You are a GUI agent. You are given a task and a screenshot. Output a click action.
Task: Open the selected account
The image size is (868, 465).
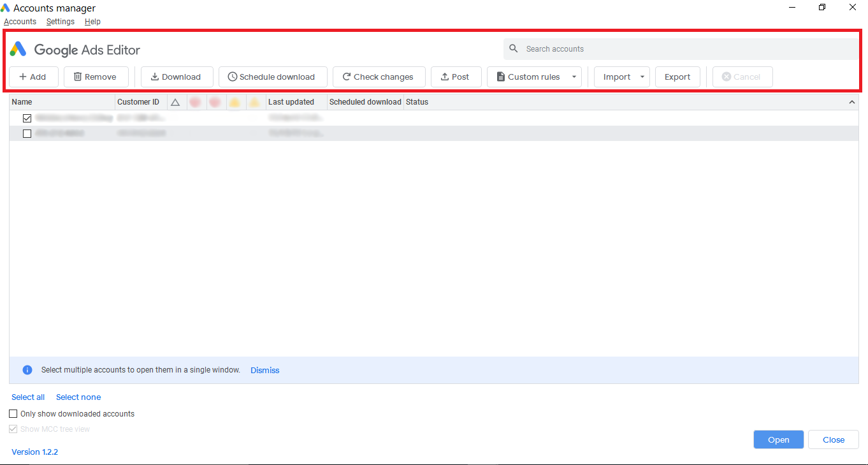tap(778, 439)
